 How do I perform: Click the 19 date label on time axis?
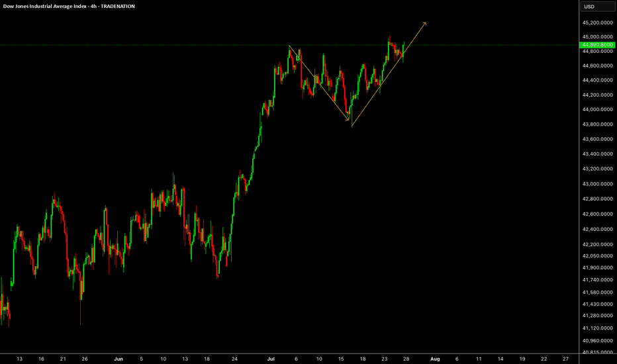[522, 359]
